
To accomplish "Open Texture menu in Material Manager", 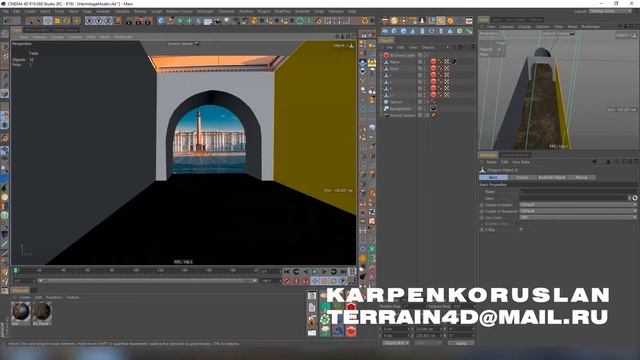I will (72, 298).
